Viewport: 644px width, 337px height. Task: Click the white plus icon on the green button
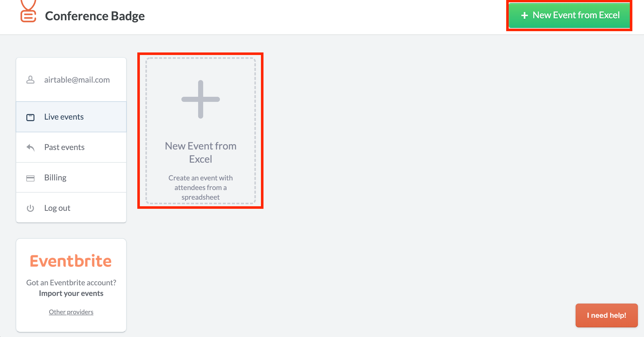click(524, 15)
